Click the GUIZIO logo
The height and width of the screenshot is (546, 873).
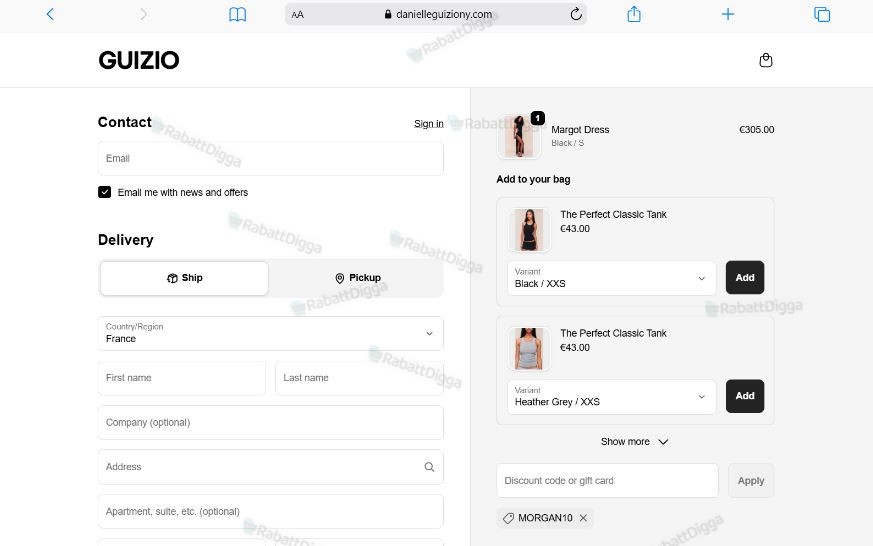pyautogui.click(x=139, y=60)
